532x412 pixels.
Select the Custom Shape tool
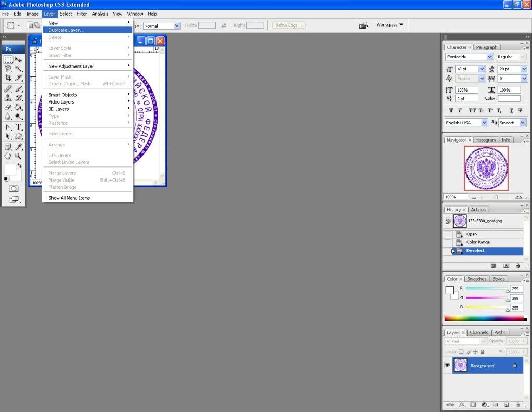(x=18, y=136)
